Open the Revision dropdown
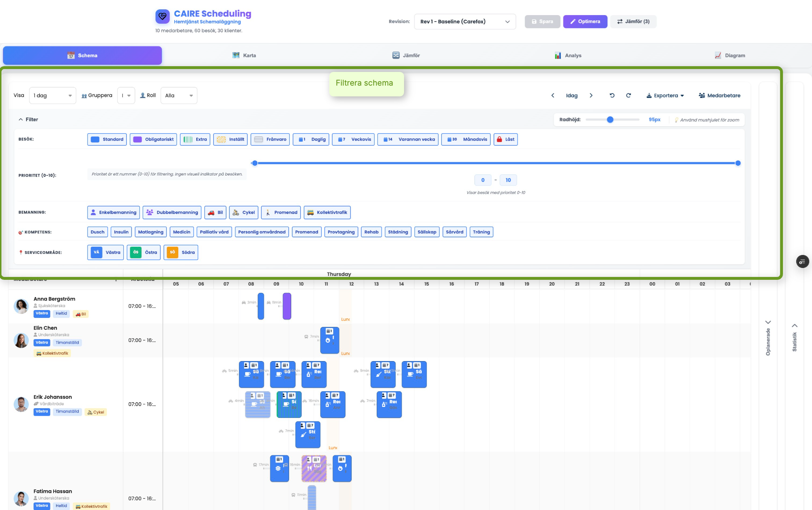 click(465, 22)
